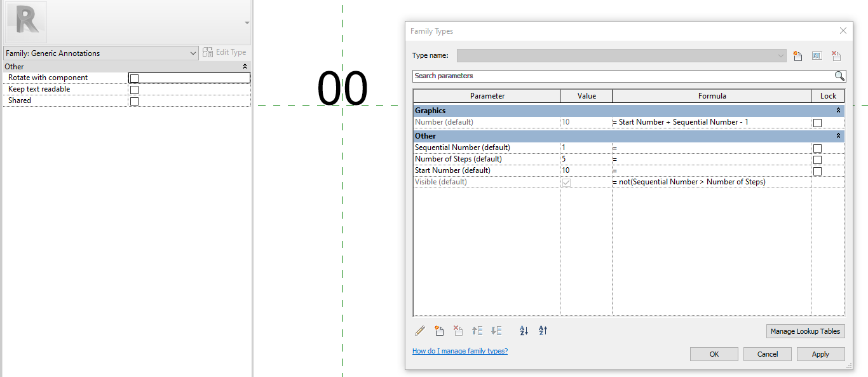Click the Formula column header
The width and height of the screenshot is (868, 377).
click(712, 96)
